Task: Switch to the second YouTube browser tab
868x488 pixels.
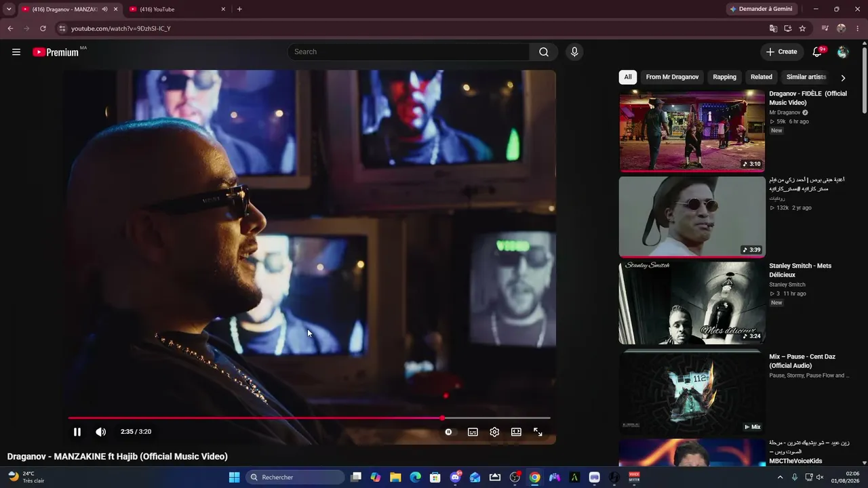Action: pos(178,9)
